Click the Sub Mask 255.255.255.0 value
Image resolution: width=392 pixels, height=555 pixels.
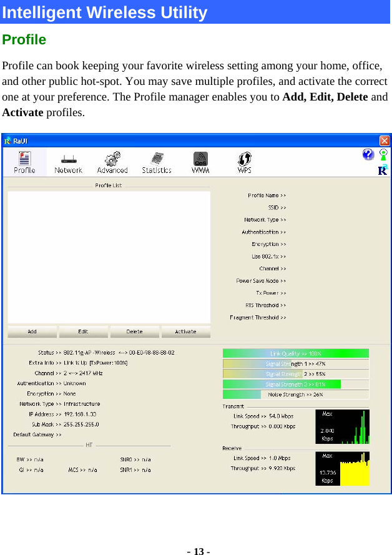tap(81, 425)
